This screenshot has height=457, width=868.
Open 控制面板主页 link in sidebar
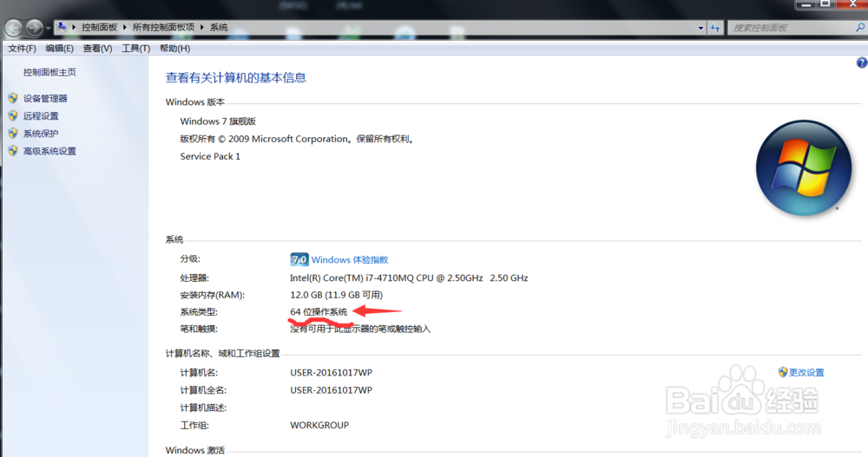coord(49,73)
